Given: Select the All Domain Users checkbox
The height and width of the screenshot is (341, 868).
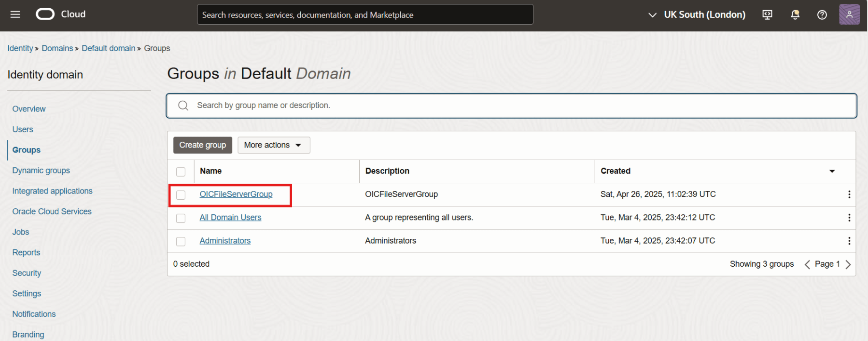Looking at the screenshot, I should 181,218.
